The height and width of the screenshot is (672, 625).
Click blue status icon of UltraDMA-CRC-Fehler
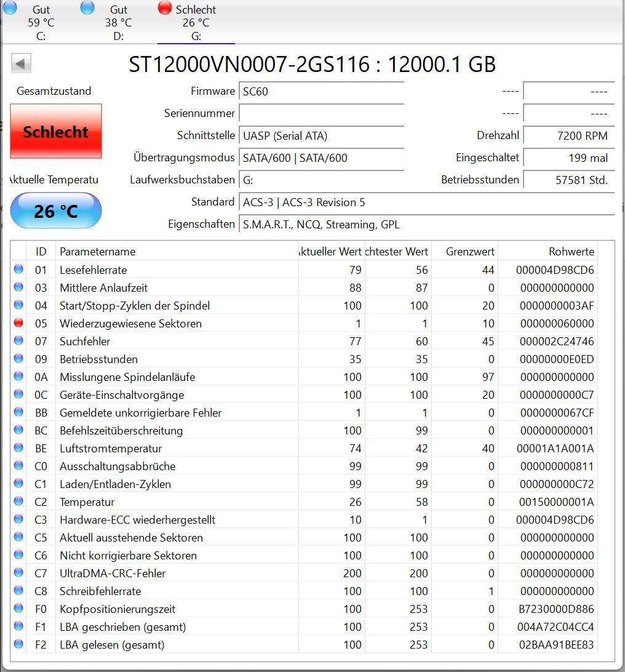pos(18,572)
